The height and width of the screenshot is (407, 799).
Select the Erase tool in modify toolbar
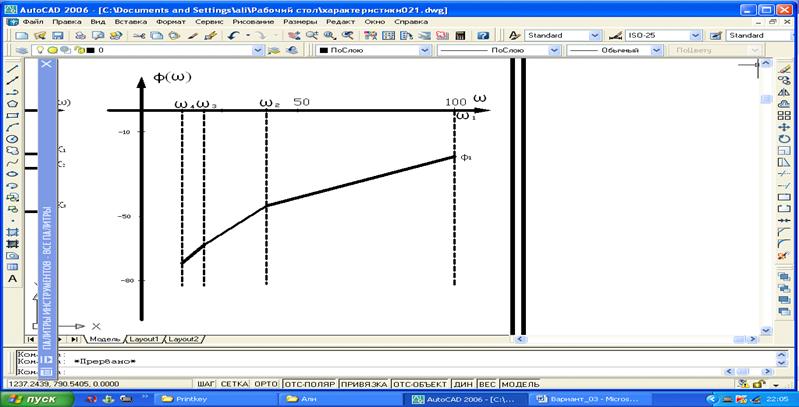784,69
